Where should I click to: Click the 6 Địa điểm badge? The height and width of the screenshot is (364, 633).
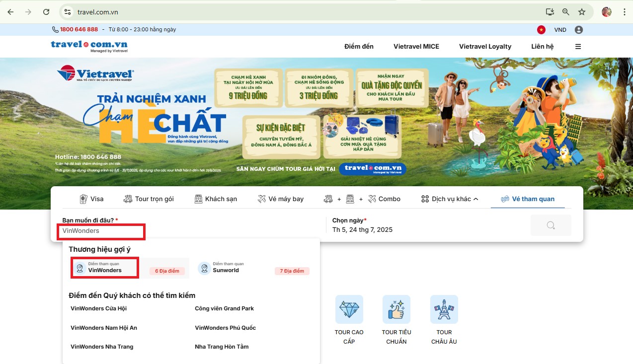click(167, 271)
